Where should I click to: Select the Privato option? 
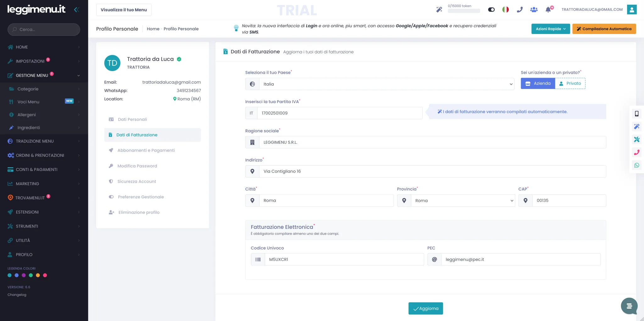click(570, 83)
